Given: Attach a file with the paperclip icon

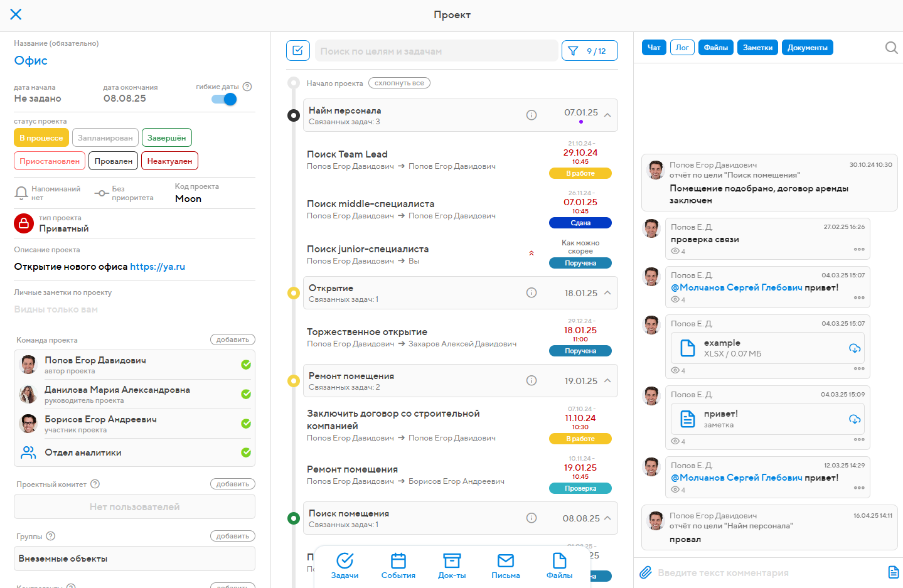Looking at the screenshot, I should click(646, 572).
